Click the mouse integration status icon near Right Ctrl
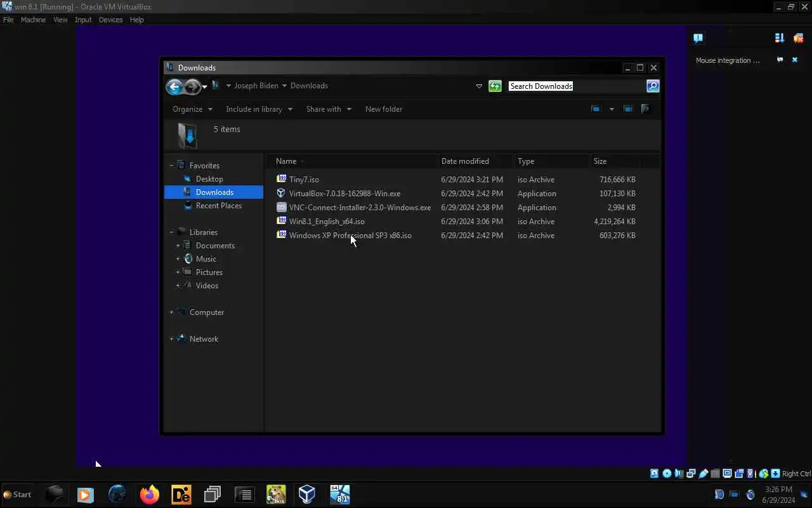Image resolution: width=812 pixels, height=508 pixels. tap(764, 474)
